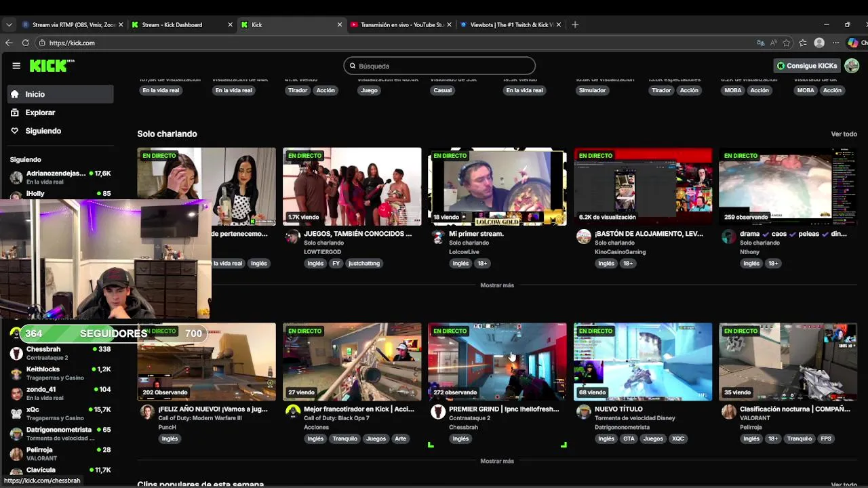Click FPS tag under Clasificación nocturna
The image size is (868, 488).
click(x=826, y=439)
